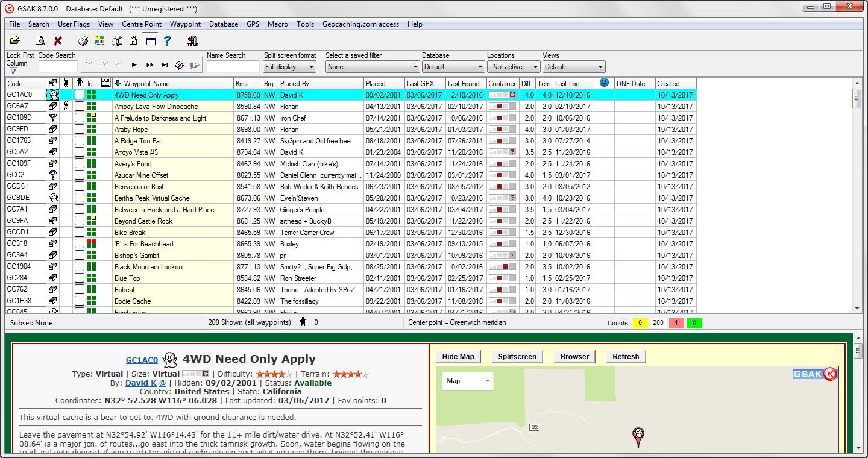Click the Splitscreen button
Image resolution: width=868 pixels, height=458 pixels.
point(517,357)
